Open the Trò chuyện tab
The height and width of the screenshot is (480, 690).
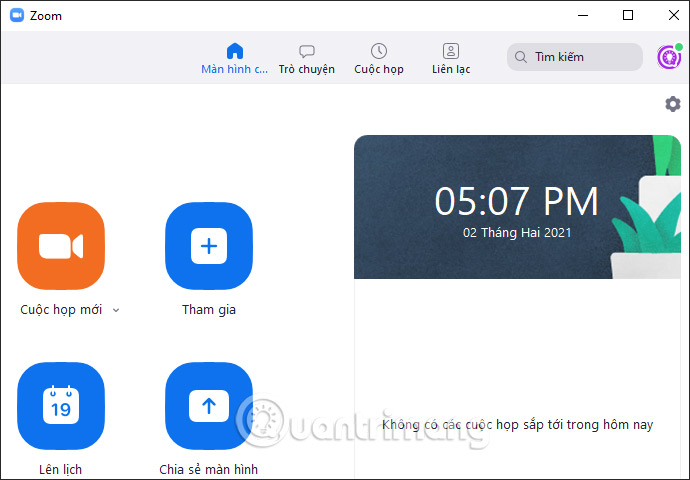tap(307, 59)
